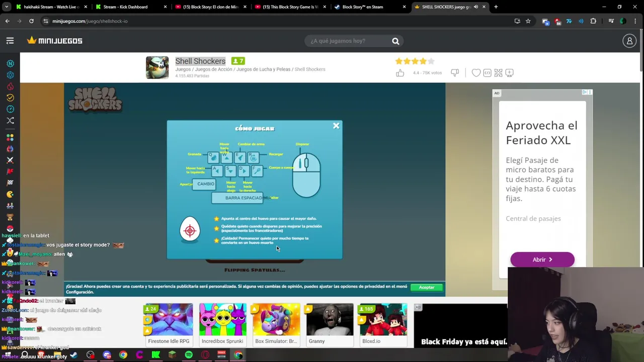Screen dimensions: 644x362
Task: Open the Minijuegos hamburger menu
Action: pyautogui.click(x=10, y=41)
